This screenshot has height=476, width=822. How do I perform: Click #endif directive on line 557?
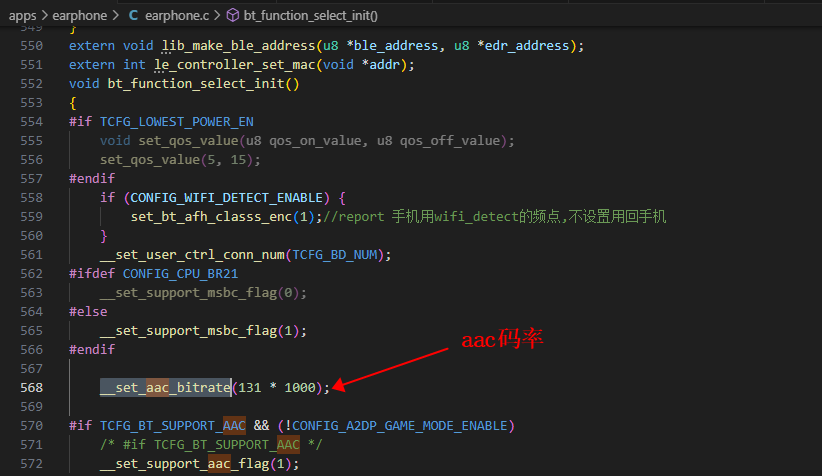click(92, 179)
